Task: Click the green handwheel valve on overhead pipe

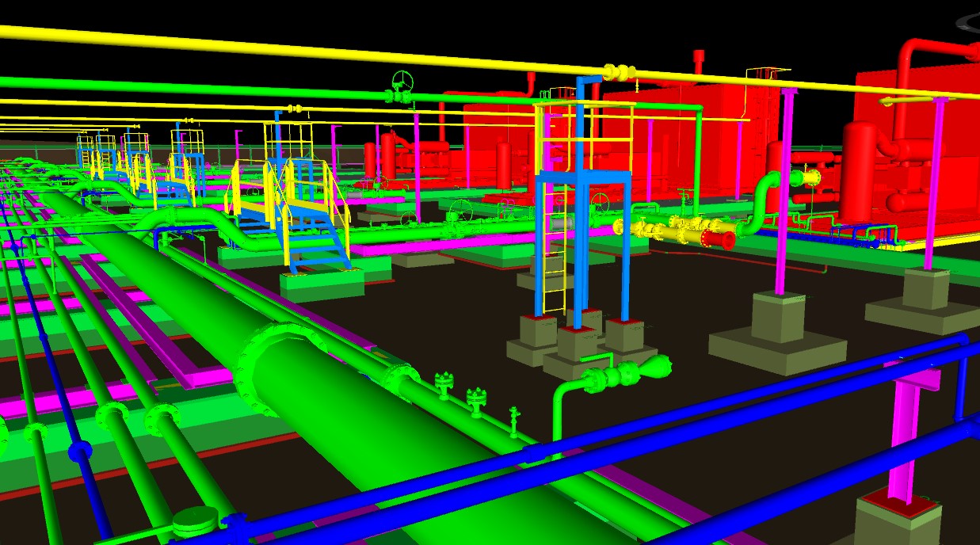Action: coord(402,83)
